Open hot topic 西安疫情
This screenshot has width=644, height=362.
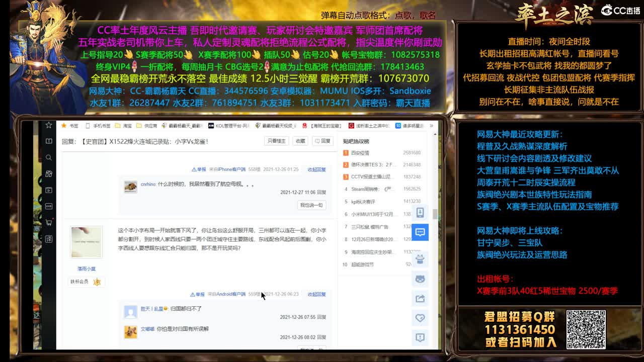coord(360,153)
